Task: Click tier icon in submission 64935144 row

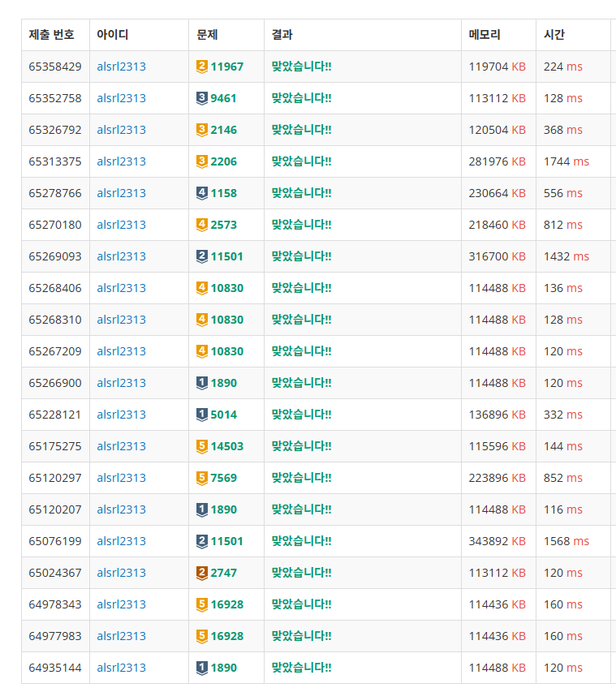Action: [202, 668]
